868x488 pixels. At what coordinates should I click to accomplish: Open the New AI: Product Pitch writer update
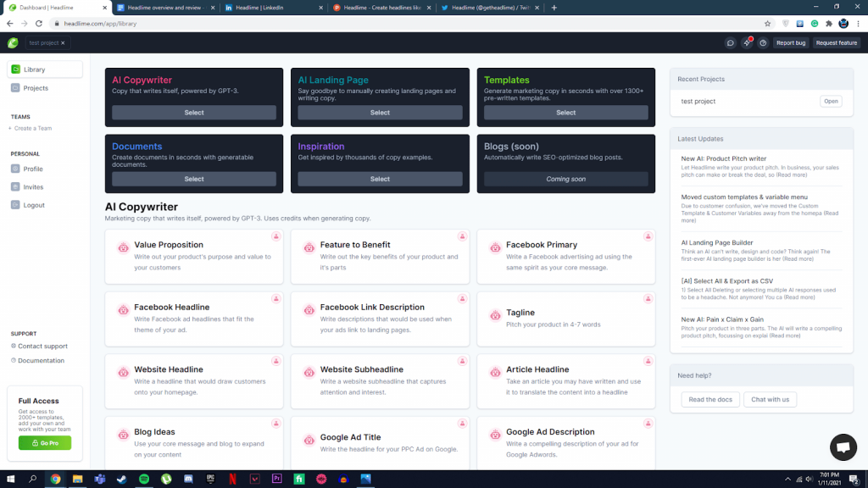pyautogui.click(x=724, y=158)
